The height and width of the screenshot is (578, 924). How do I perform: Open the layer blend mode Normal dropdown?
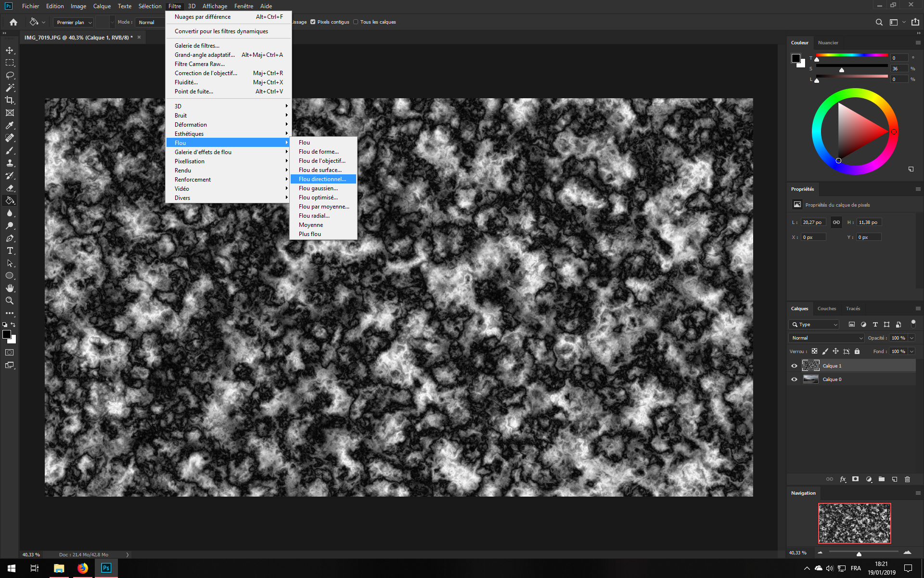pyautogui.click(x=826, y=338)
